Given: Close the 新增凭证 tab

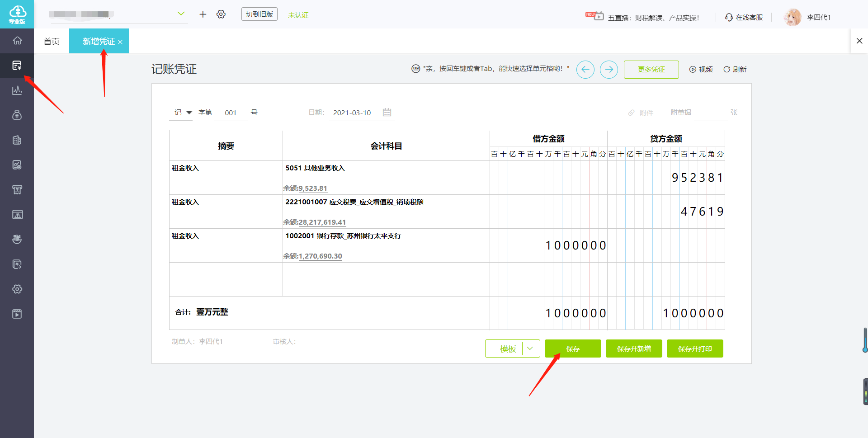Looking at the screenshot, I should tap(120, 42).
